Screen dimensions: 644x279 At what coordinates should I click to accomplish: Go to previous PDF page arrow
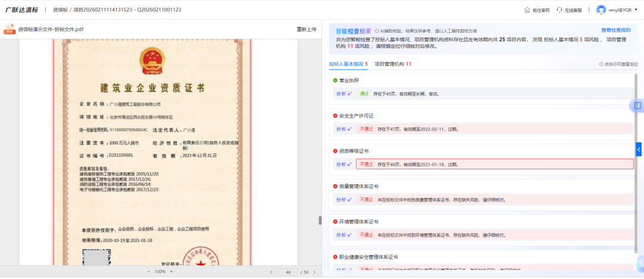(271, 272)
